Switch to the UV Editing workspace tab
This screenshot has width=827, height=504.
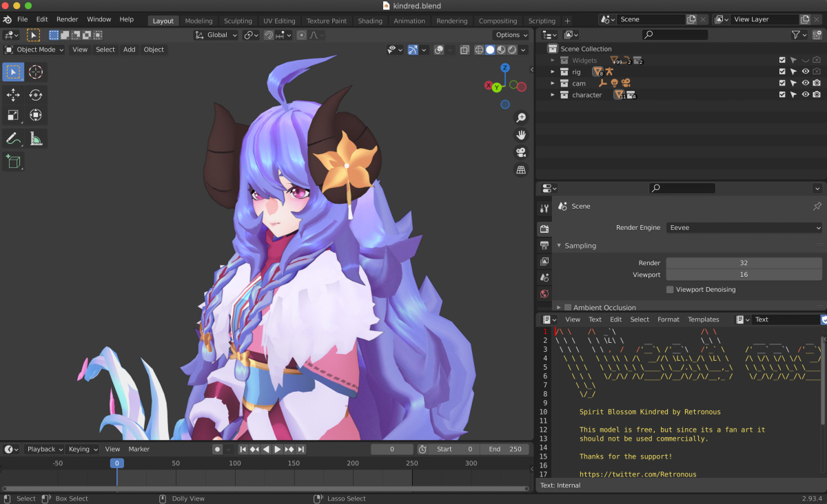(x=279, y=21)
